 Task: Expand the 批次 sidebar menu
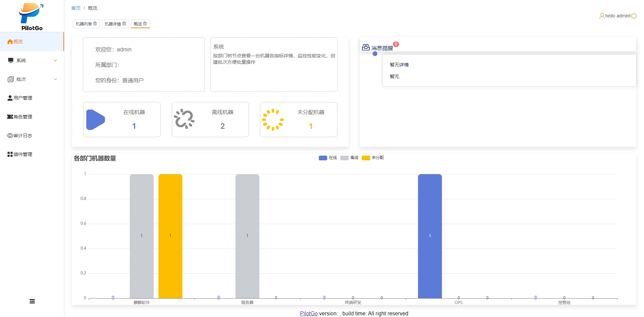click(x=32, y=79)
